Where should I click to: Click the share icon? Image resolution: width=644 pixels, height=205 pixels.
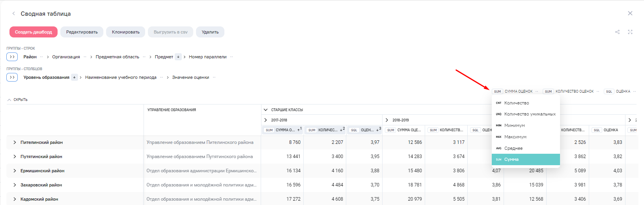click(617, 32)
